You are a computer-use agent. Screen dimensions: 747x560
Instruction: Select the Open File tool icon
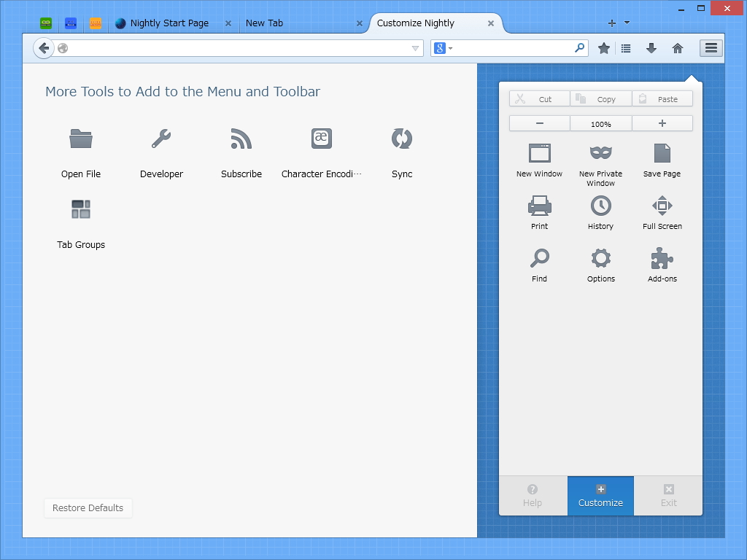coord(80,139)
